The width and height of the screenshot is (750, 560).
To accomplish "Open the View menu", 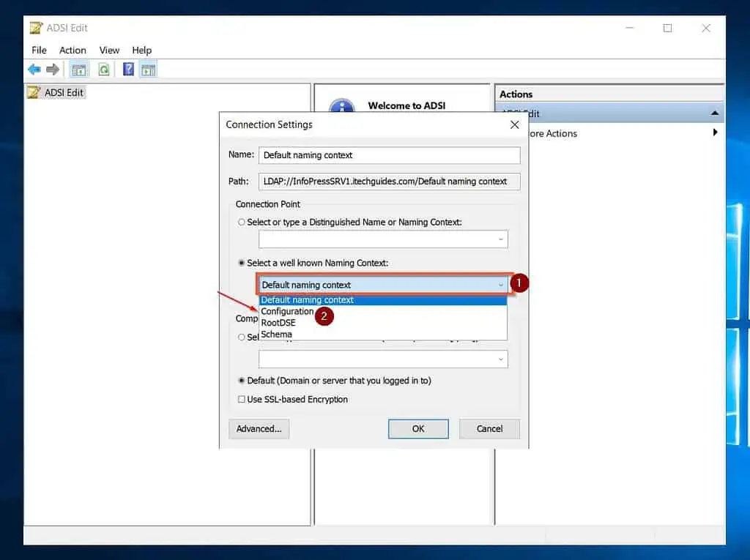I will (109, 51).
